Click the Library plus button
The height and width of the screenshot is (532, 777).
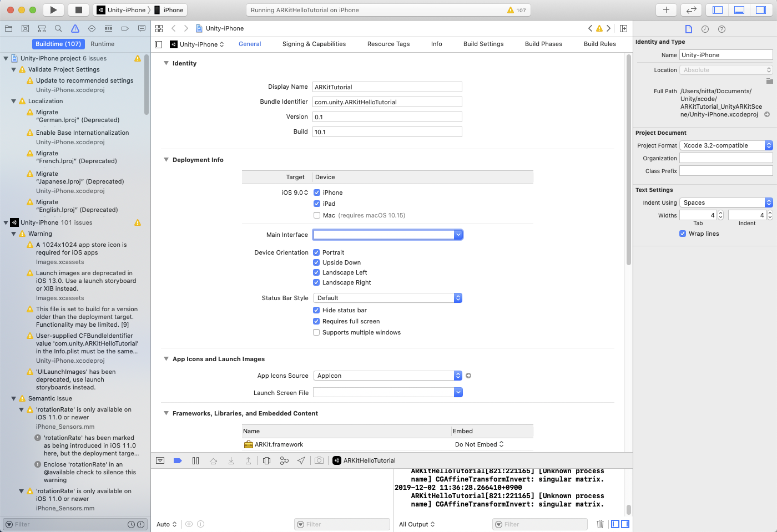[x=666, y=10]
